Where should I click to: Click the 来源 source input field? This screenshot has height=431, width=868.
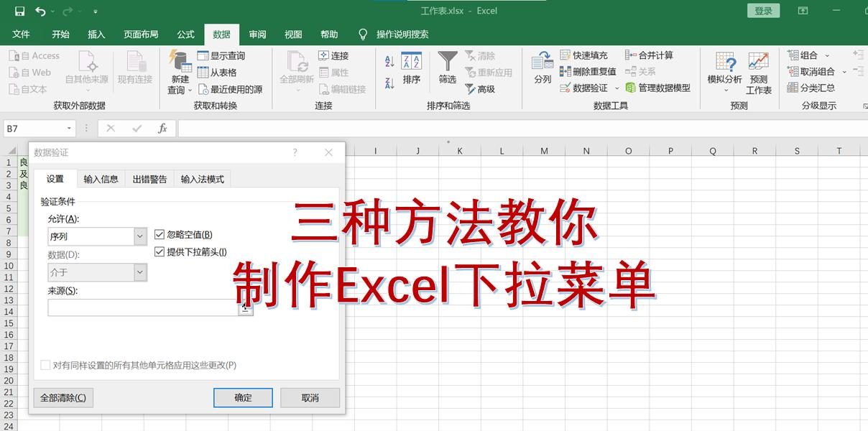point(143,307)
